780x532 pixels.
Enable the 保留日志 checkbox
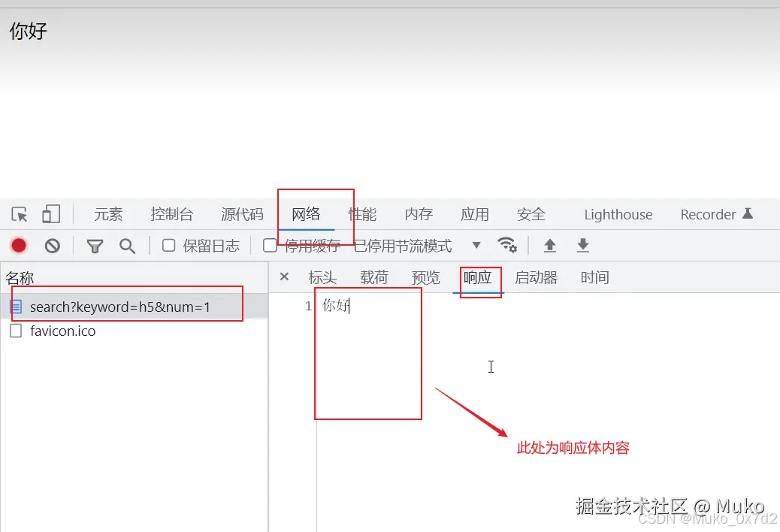click(168, 245)
